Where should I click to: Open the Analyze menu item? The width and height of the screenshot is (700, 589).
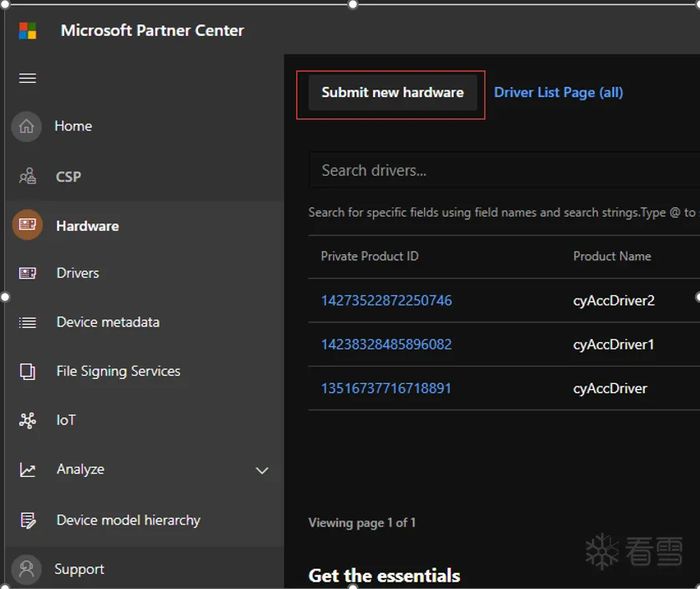(x=80, y=469)
